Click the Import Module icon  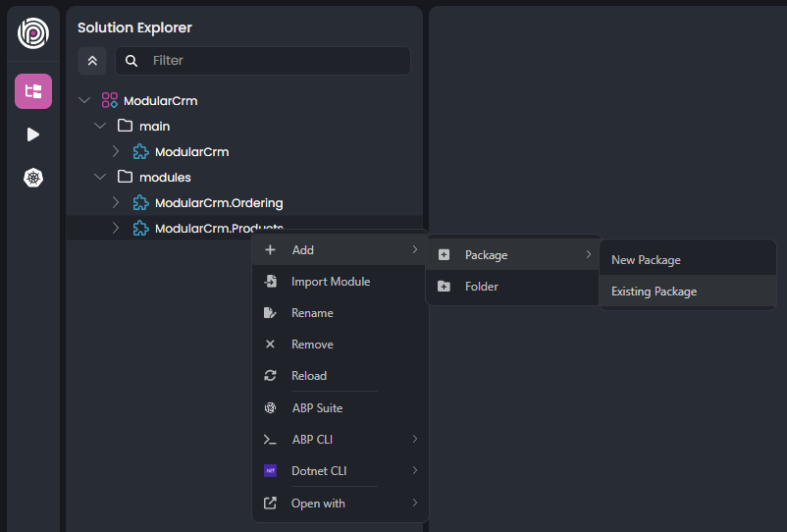[x=270, y=281]
